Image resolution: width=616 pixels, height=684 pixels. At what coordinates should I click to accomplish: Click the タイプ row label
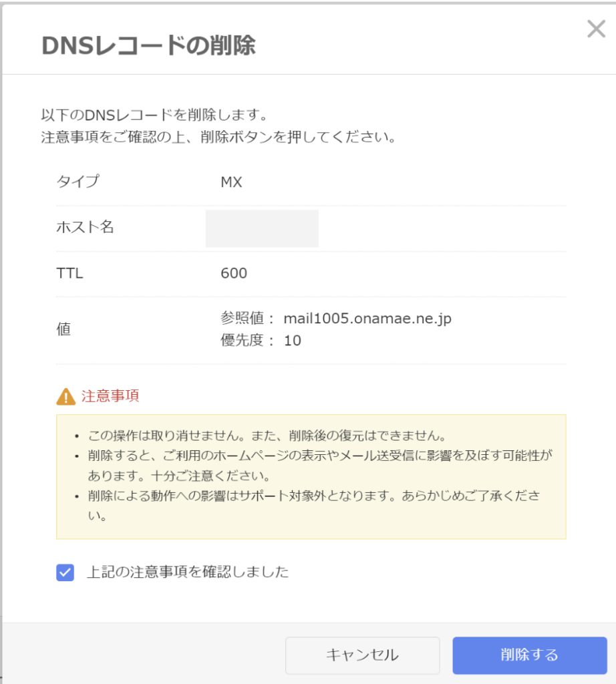coord(77,182)
